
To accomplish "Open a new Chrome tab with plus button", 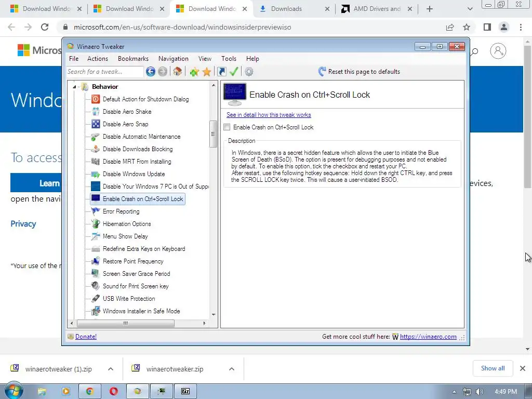I will click(x=430, y=9).
